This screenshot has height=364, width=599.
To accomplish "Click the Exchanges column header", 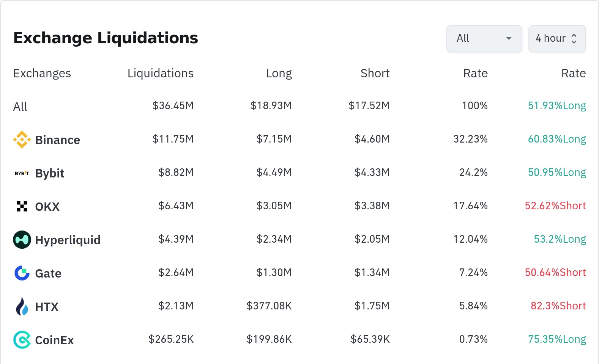I will click(42, 73).
